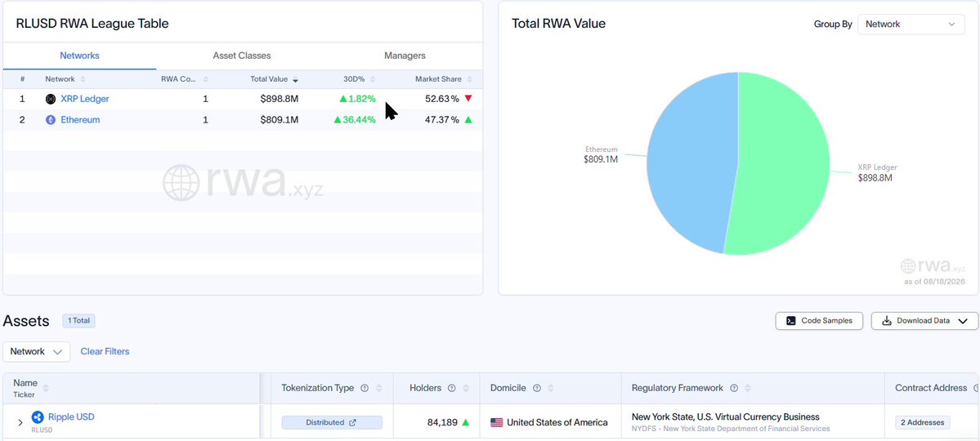Open the Network filter dropdown
This screenshot has width=980, height=441.
36,352
